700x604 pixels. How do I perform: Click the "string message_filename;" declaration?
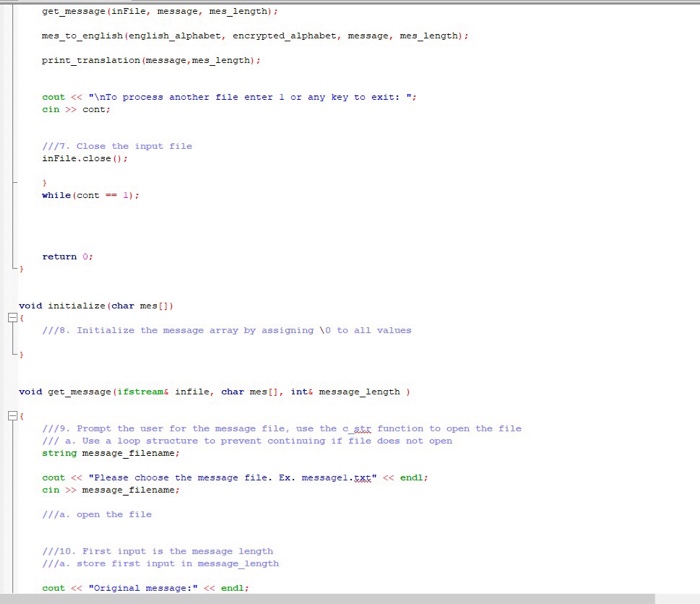pyautogui.click(x=111, y=454)
